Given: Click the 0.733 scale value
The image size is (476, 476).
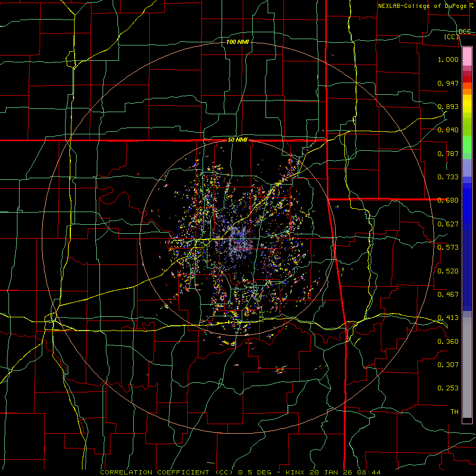Looking at the screenshot, I should (x=448, y=177).
